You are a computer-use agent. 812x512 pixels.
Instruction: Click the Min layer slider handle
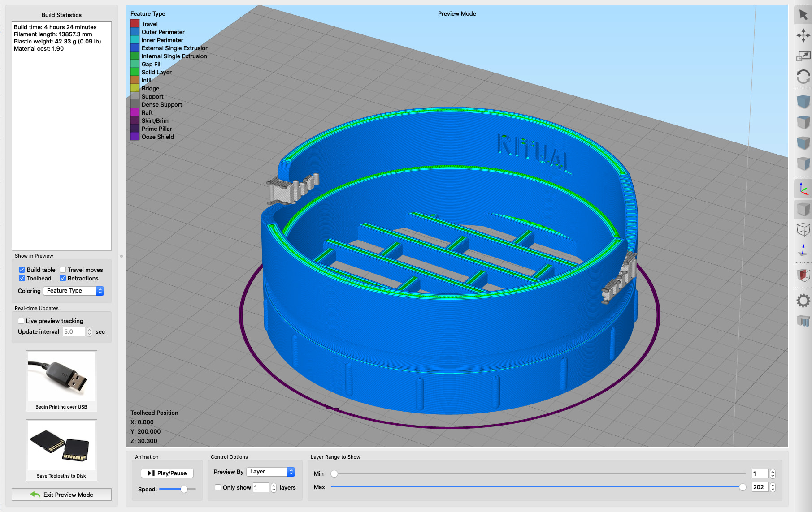(334, 473)
